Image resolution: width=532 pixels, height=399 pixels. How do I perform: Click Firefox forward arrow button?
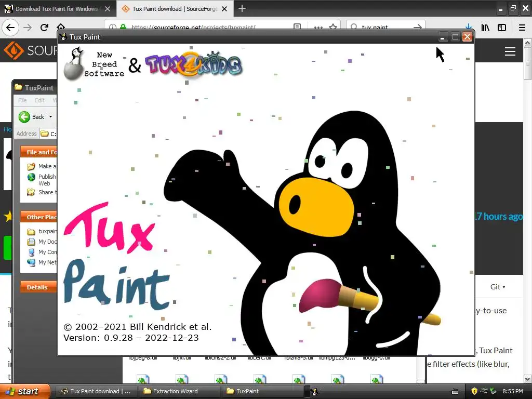28,28
